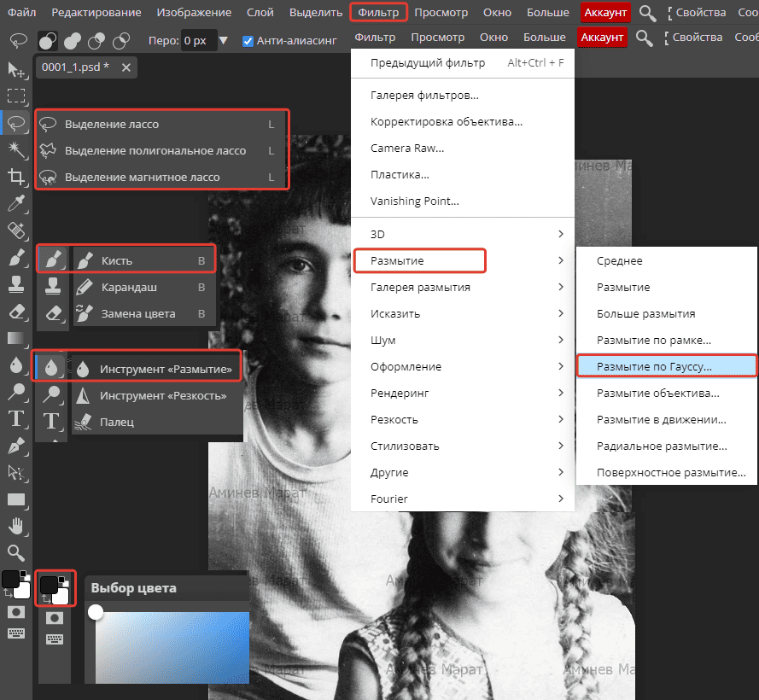Choose Больше размытия in the blur submenu
Screen dimensions: 759x700
coord(667,313)
